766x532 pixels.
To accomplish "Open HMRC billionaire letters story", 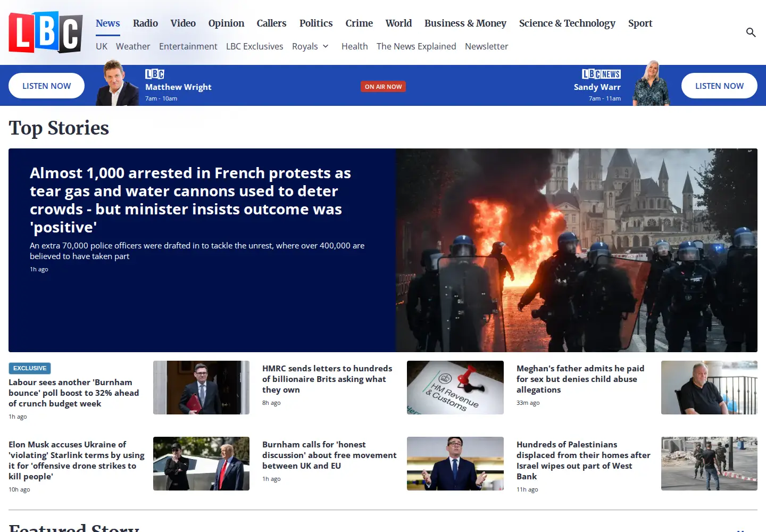I will (x=327, y=379).
